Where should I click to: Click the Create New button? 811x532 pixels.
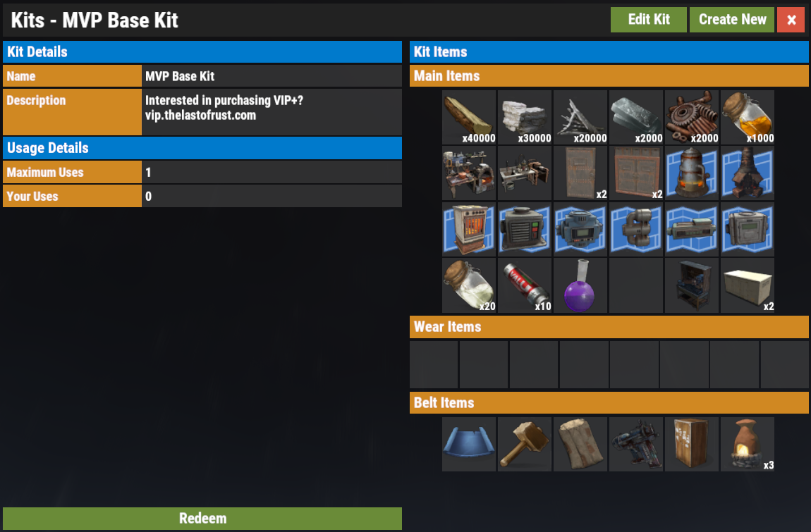pos(732,20)
